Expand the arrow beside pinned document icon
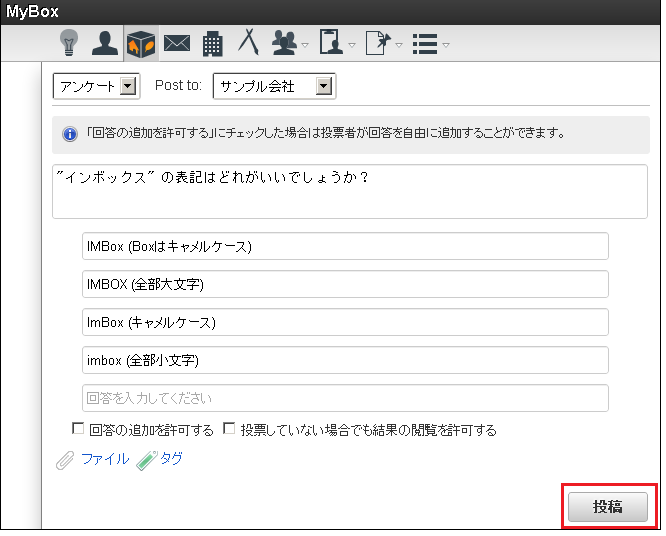The height and width of the screenshot is (536, 666). pos(398,45)
